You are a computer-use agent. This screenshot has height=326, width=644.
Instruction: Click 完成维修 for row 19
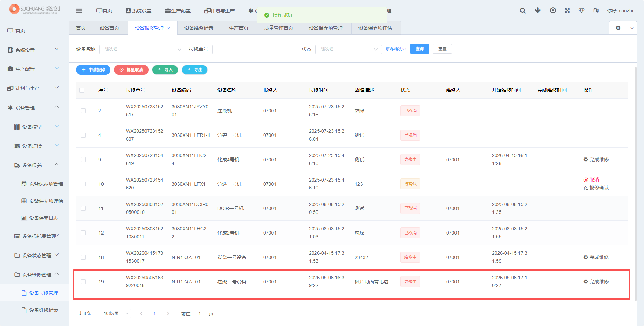click(x=596, y=282)
